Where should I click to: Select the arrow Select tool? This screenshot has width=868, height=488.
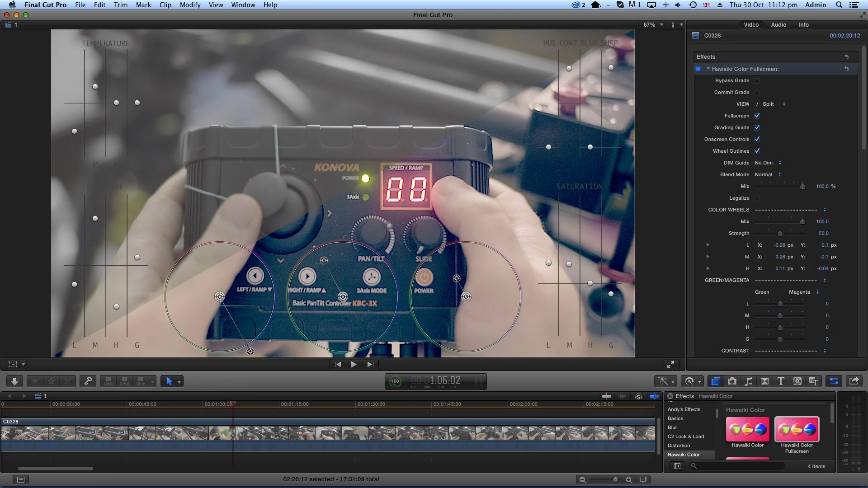coord(169,381)
